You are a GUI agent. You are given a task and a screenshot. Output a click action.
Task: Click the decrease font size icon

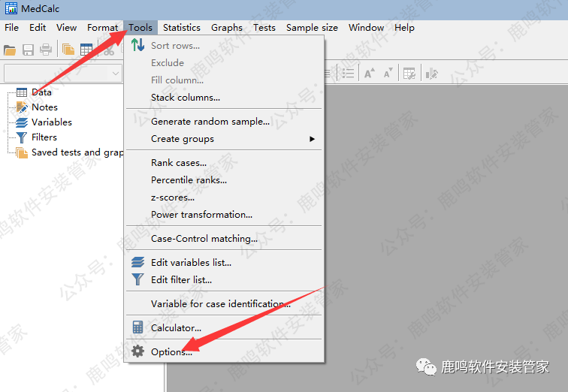point(388,73)
